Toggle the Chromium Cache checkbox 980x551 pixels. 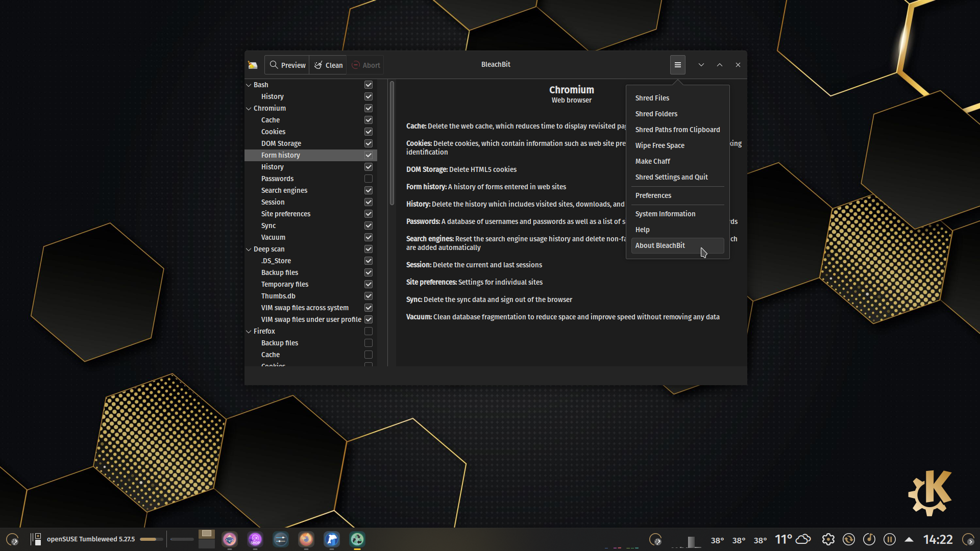coord(369,120)
